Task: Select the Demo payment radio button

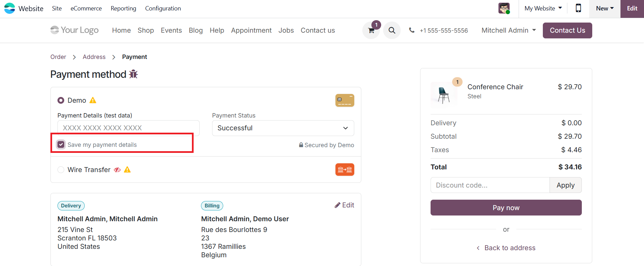Action: [61, 100]
